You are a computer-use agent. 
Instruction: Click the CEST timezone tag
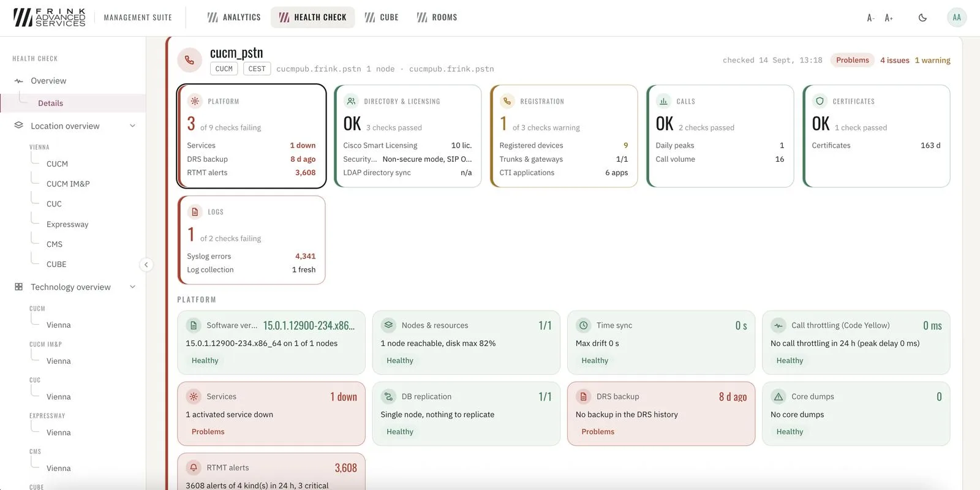pos(257,69)
